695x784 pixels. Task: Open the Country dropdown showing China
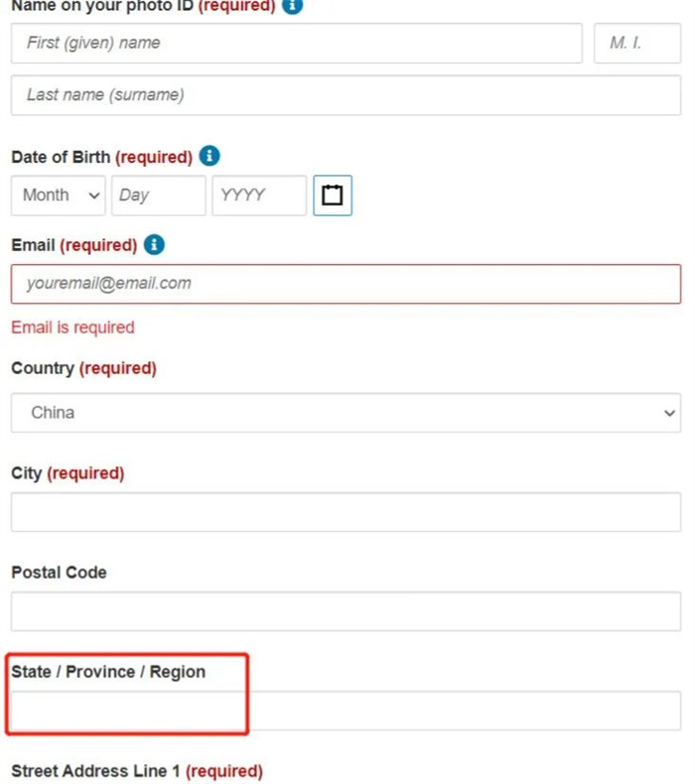346,413
